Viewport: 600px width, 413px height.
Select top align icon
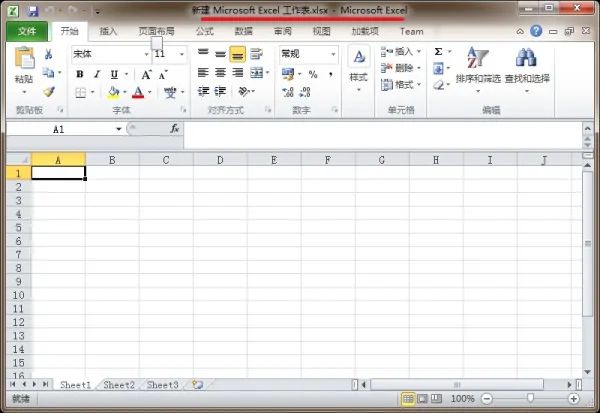[203, 53]
